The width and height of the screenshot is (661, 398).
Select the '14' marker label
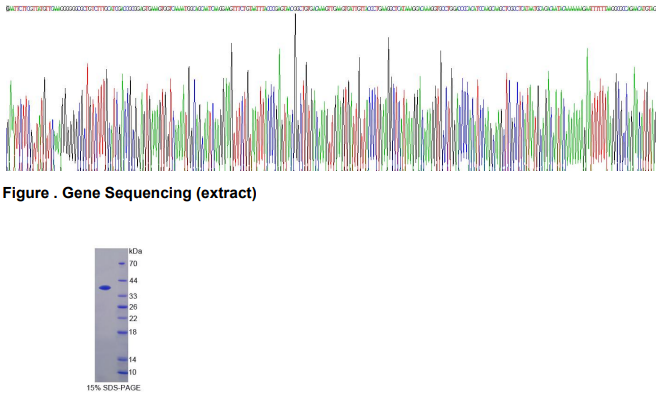pos(133,360)
